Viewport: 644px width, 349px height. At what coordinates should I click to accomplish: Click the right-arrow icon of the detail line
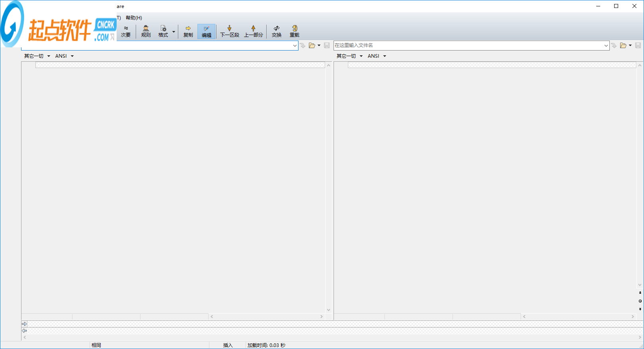24,324
